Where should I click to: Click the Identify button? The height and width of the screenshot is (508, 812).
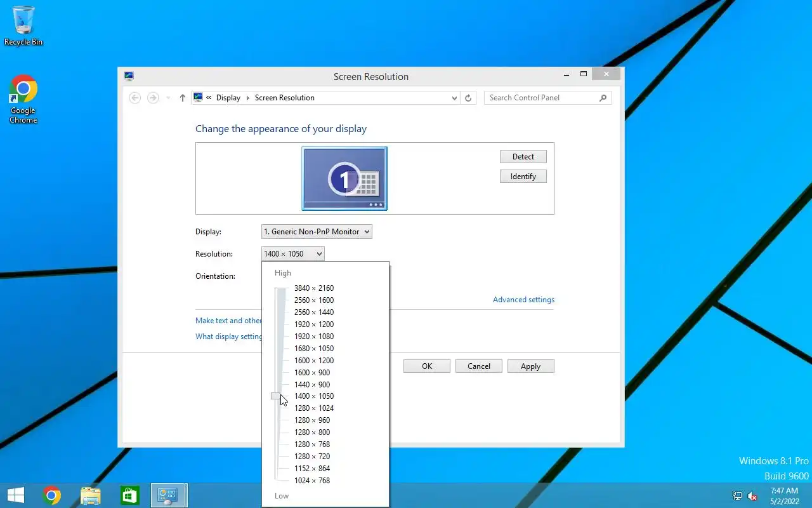523,177
